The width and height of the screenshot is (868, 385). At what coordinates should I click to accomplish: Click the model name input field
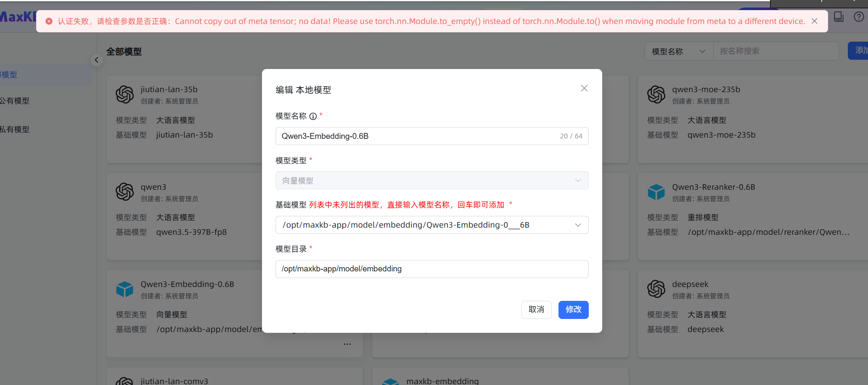pyautogui.click(x=416, y=136)
